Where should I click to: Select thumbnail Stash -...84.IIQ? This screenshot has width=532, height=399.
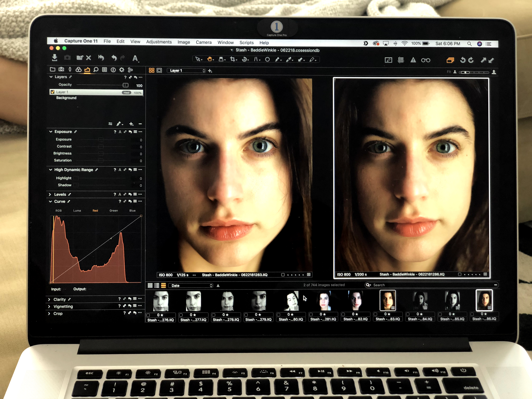(420, 301)
